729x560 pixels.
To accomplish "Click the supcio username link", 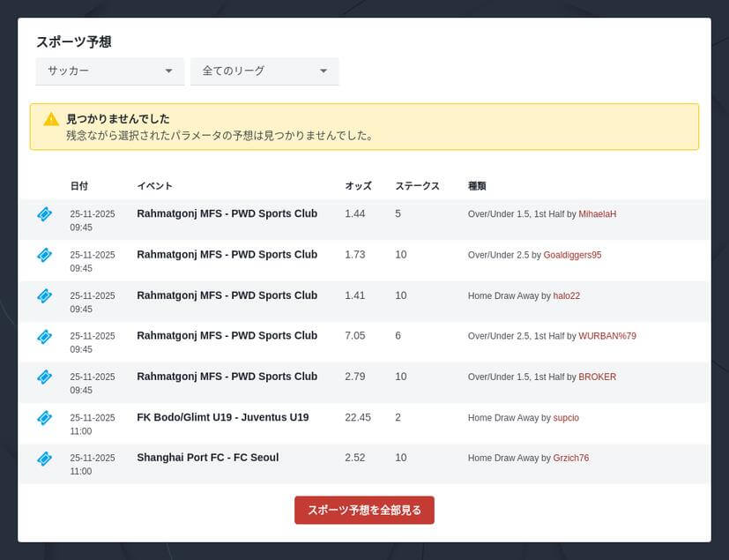I will click(x=566, y=418).
